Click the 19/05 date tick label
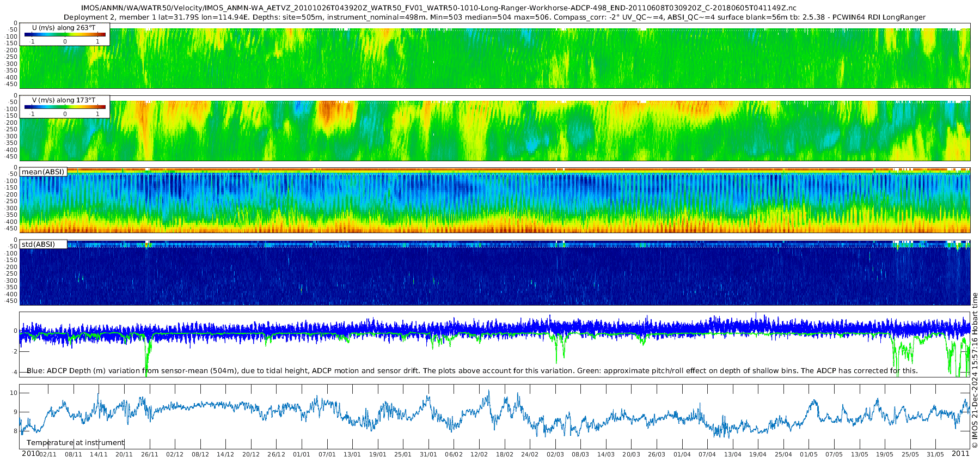 tap(885, 455)
